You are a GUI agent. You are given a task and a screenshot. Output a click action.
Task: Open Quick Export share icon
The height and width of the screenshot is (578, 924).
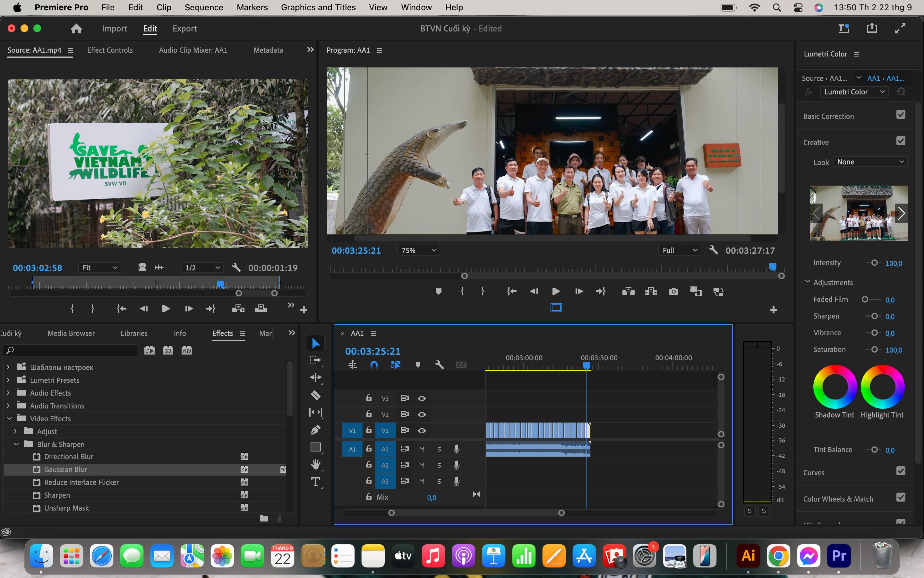[872, 28]
